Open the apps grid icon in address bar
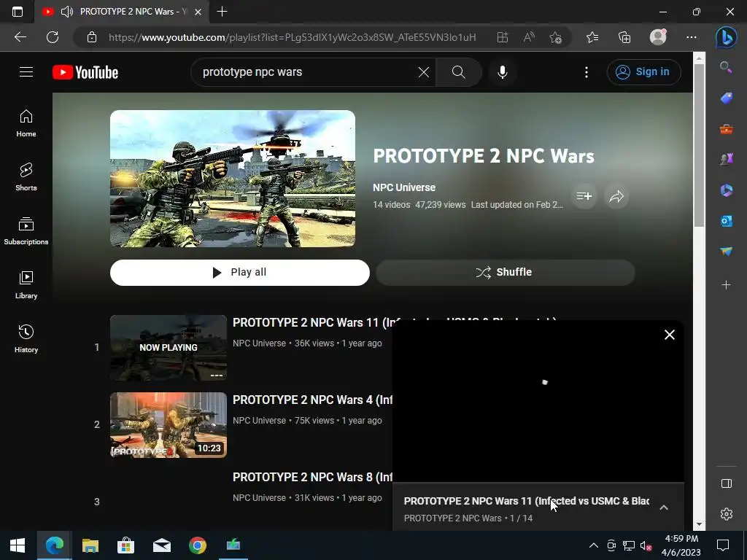The width and height of the screenshot is (747, 560). click(502, 37)
